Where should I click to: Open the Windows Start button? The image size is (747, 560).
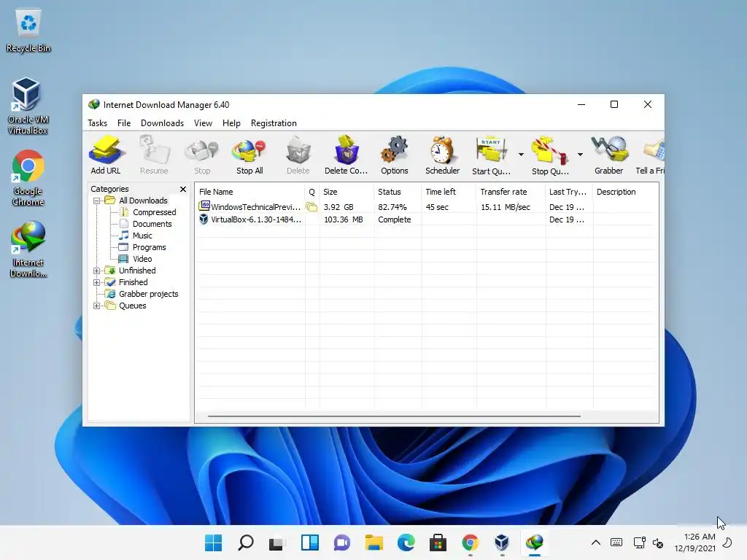(214, 542)
